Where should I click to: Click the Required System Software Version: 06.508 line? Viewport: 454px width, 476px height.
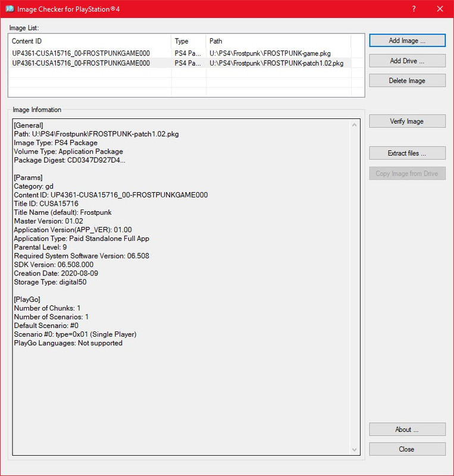(82, 256)
